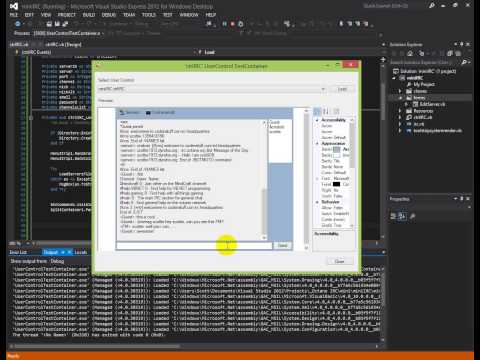The image size is (480, 360).
Task: Expand the EditServer.vb node
Action: pyautogui.click(x=407, y=104)
